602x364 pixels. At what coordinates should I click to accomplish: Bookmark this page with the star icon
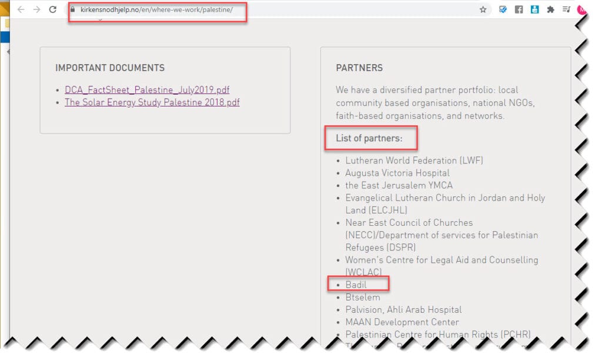click(483, 9)
